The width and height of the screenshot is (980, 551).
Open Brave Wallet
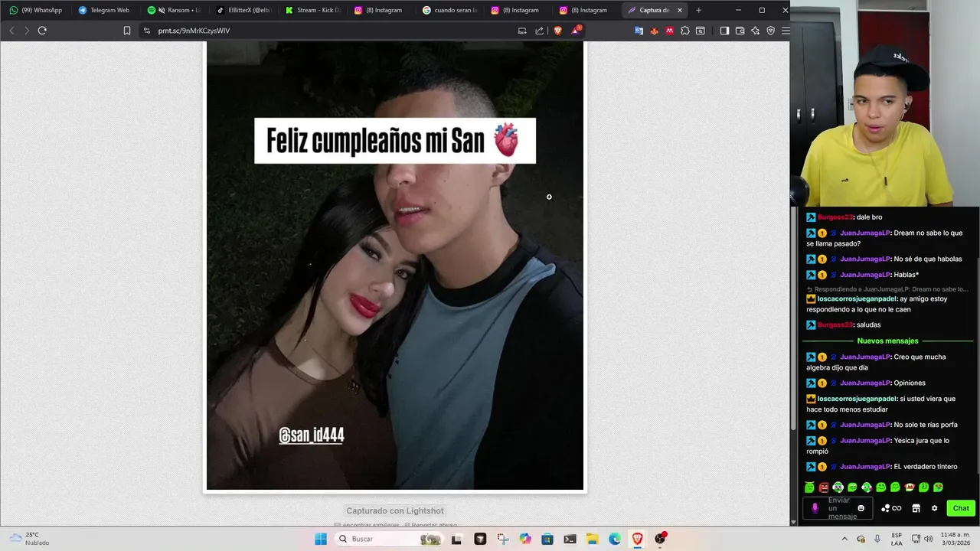click(740, 31)
